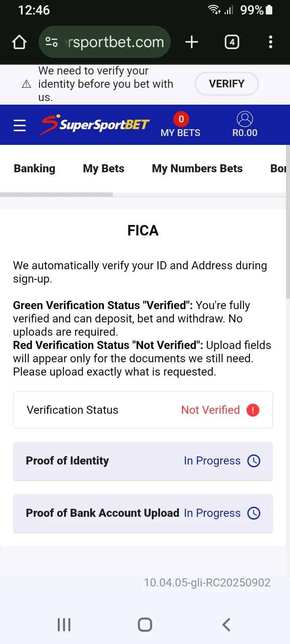Open the browser tab switcher
Screen dimensions: 290x644
(232, 42)
